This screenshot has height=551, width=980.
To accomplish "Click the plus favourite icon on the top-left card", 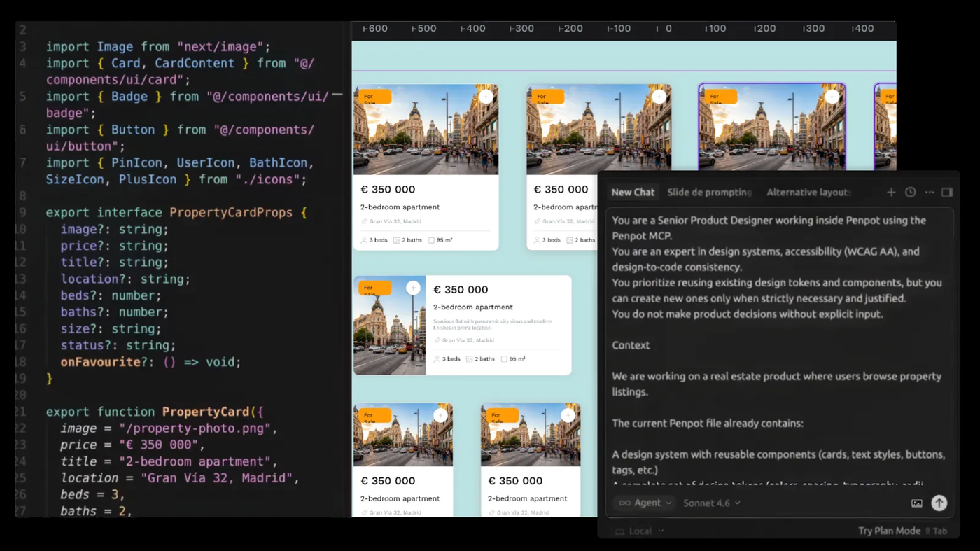I will click(x=486, y=97).
